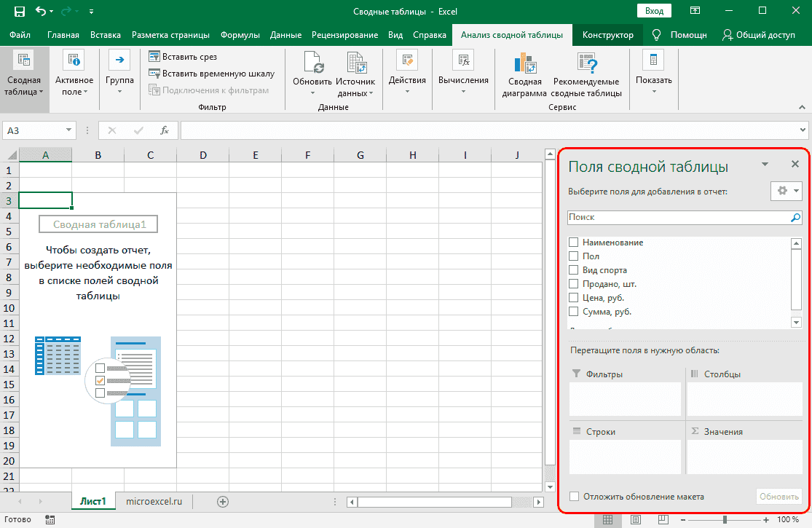812x528 pixels.
Task: Click the insert function fx icon
Action: coord(165,130)
